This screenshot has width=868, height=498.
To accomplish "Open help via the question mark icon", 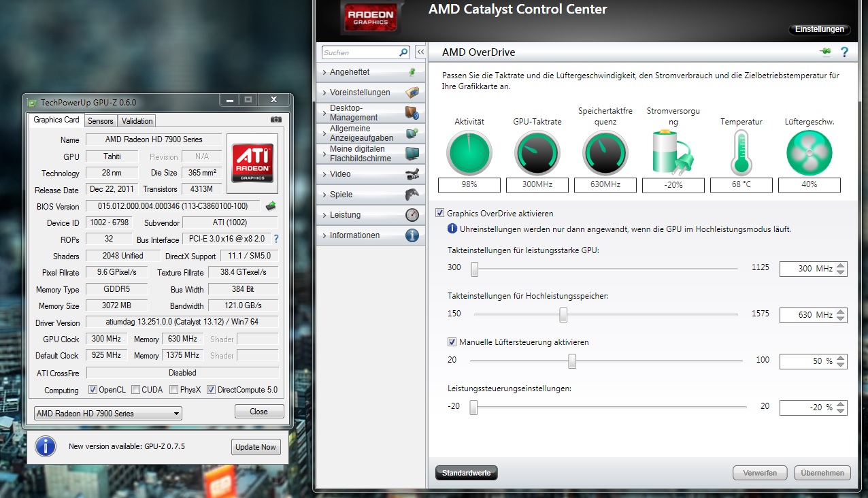I will pyautogui.click(x=844, y=52).
